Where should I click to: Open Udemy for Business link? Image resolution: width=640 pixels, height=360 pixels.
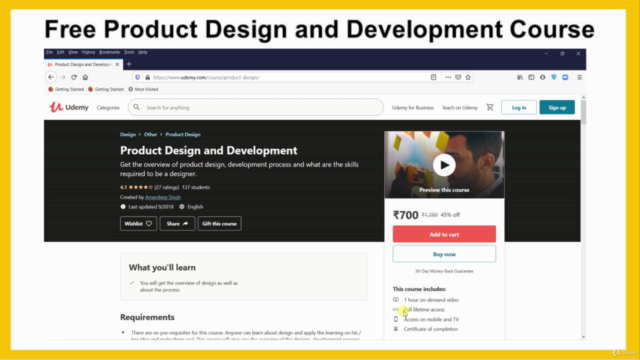point(413,108)
